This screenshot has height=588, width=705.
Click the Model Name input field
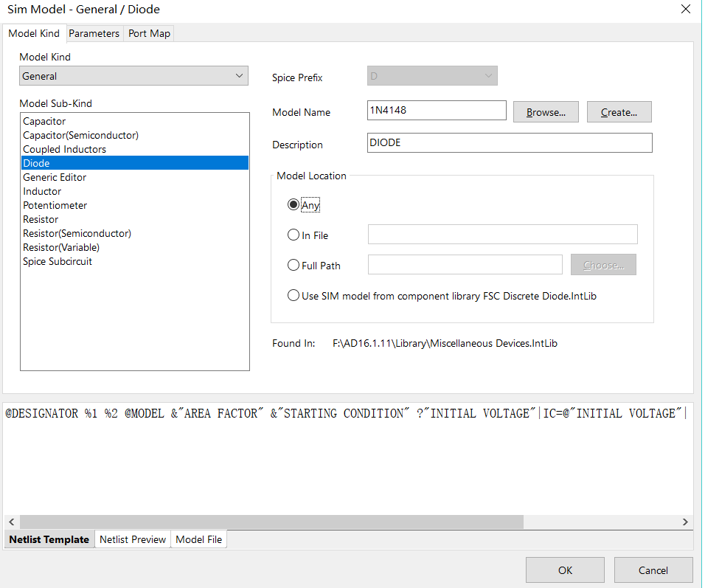coord(436,109)
